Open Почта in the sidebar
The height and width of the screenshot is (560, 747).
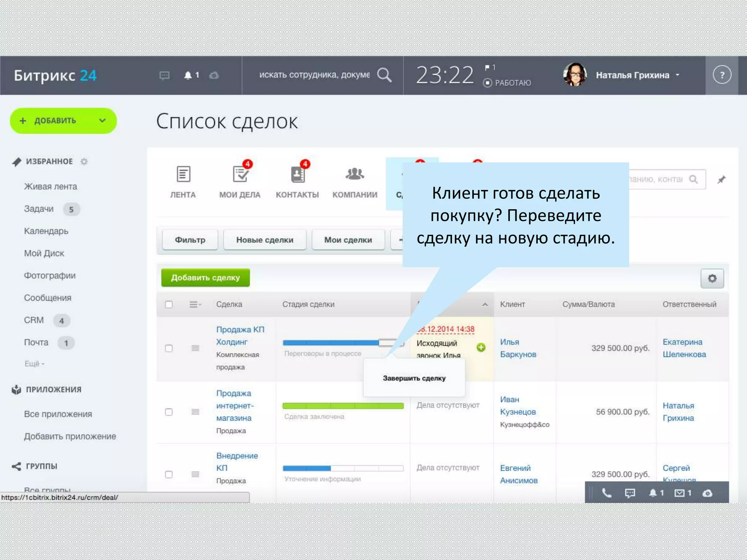[x=36, y=342]
